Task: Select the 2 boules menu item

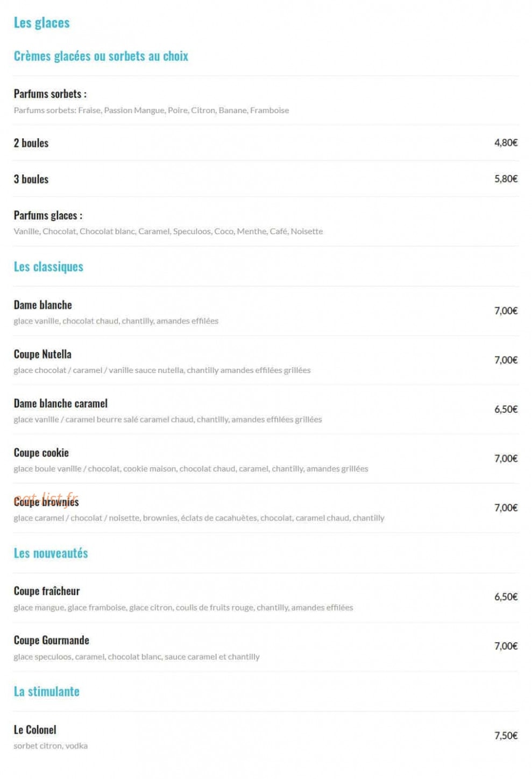Action: click(x=31, y=143)
